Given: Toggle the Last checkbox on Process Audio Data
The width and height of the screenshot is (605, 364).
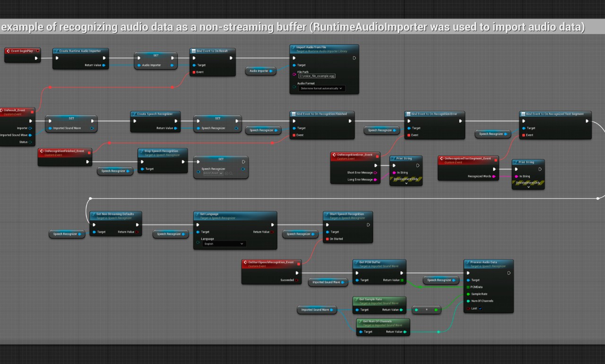Looking at the screenshot, I should coord(480,308).
